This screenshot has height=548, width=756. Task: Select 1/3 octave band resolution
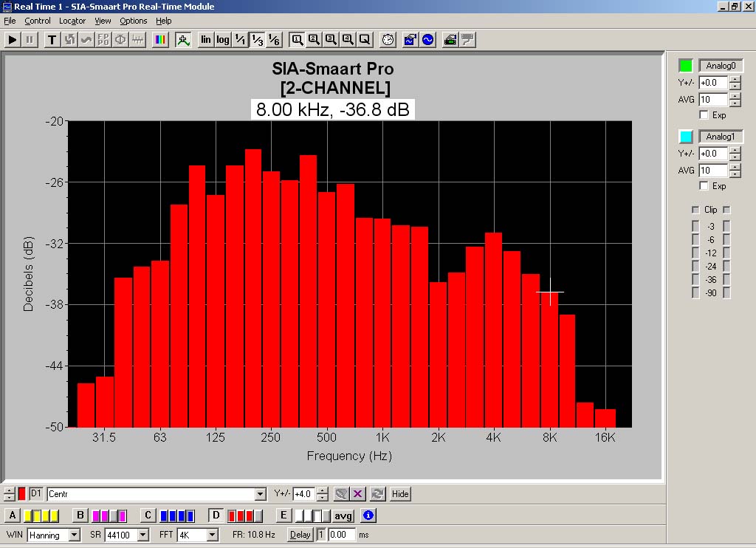coord(257,40)
